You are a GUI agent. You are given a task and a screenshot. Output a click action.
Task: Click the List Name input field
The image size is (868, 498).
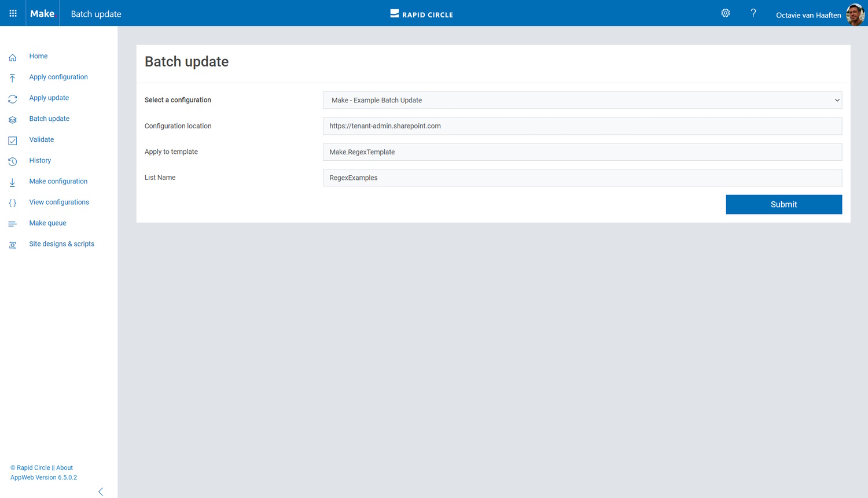pos(582,178)
